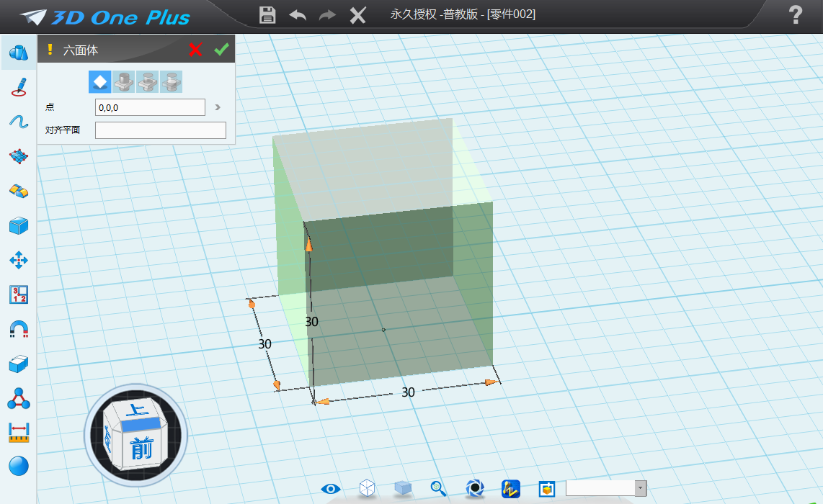Screen dimensions: 823x504
Task: Open the measure distance ruler tool
Action: pos(19,433)
